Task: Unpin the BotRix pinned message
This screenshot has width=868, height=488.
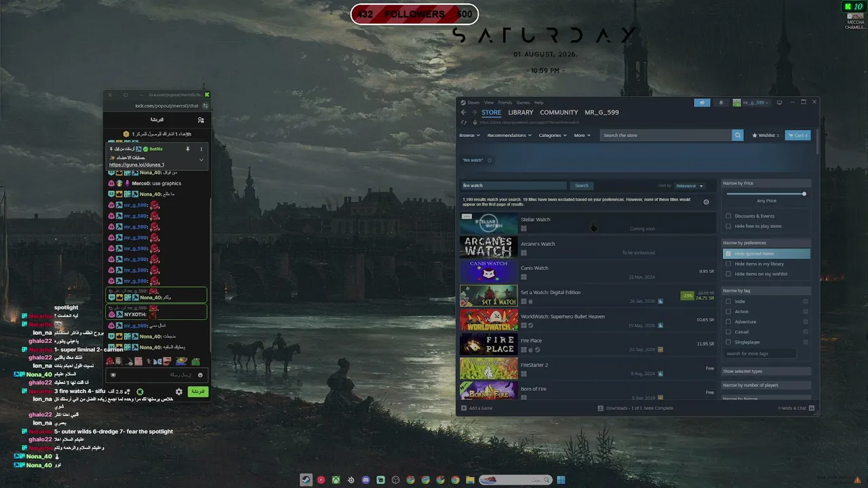Action: coord(188,149)
